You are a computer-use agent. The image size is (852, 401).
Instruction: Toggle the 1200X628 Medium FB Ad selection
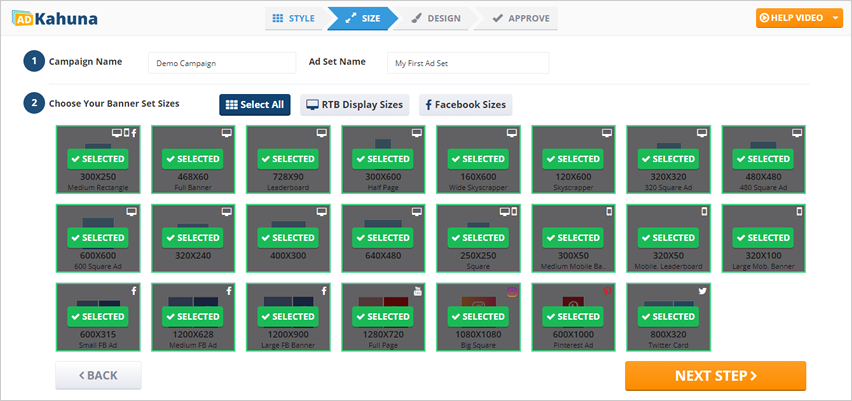193,317
